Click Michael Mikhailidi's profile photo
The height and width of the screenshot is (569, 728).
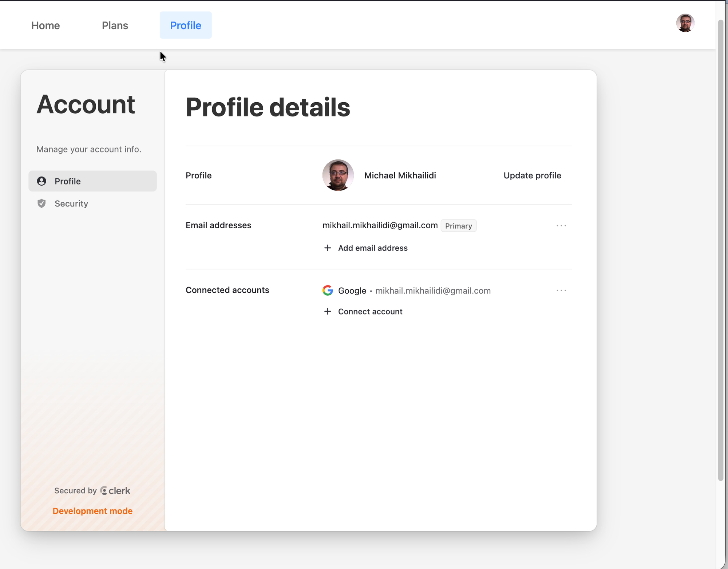(x=338, y=175)
